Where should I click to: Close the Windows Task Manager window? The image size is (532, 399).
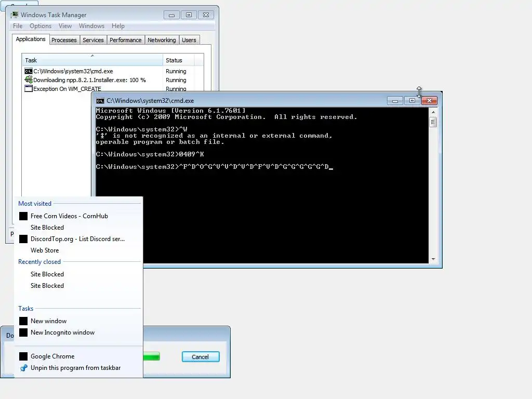[206, 15]
